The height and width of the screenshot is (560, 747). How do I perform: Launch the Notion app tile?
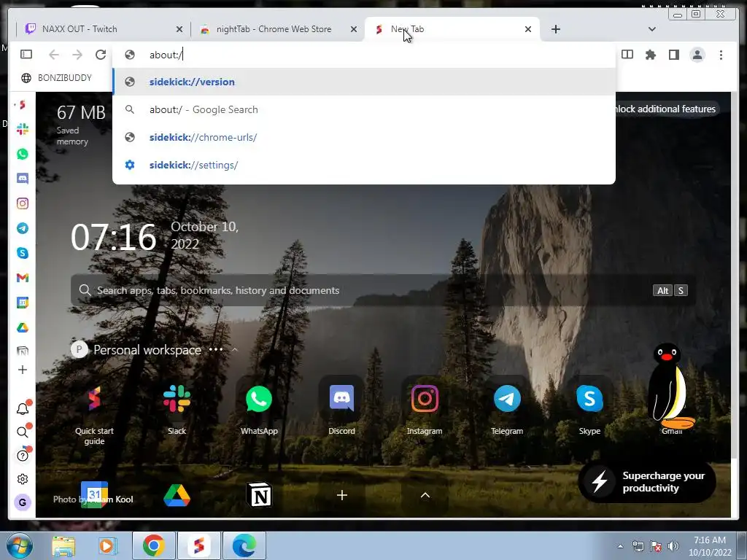[x=260, y=495]
